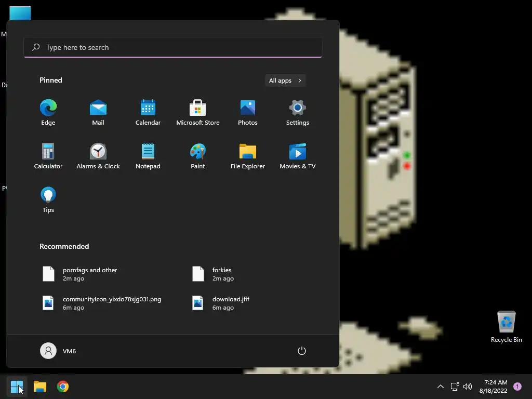Launch Google Chrome from the taskbar
Screen dimensions: 532x399
click(x=63, y=387)
